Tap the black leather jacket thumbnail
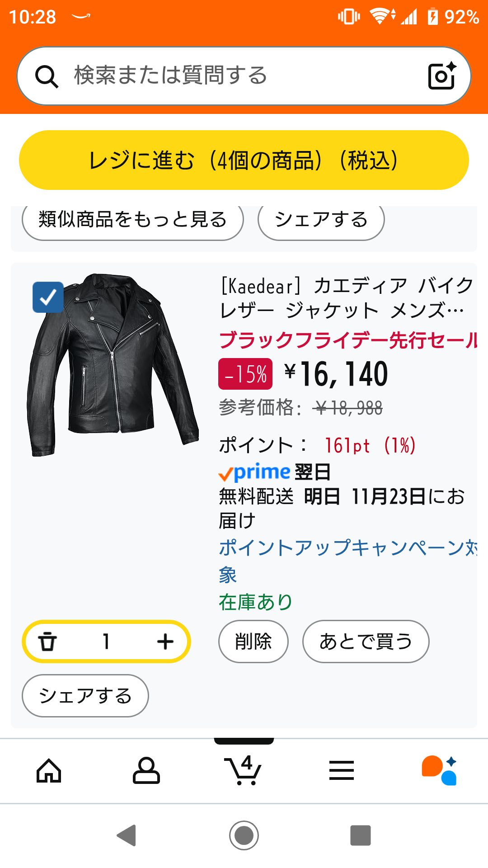This screenshot has width=488, height=868. pos(113,364)
